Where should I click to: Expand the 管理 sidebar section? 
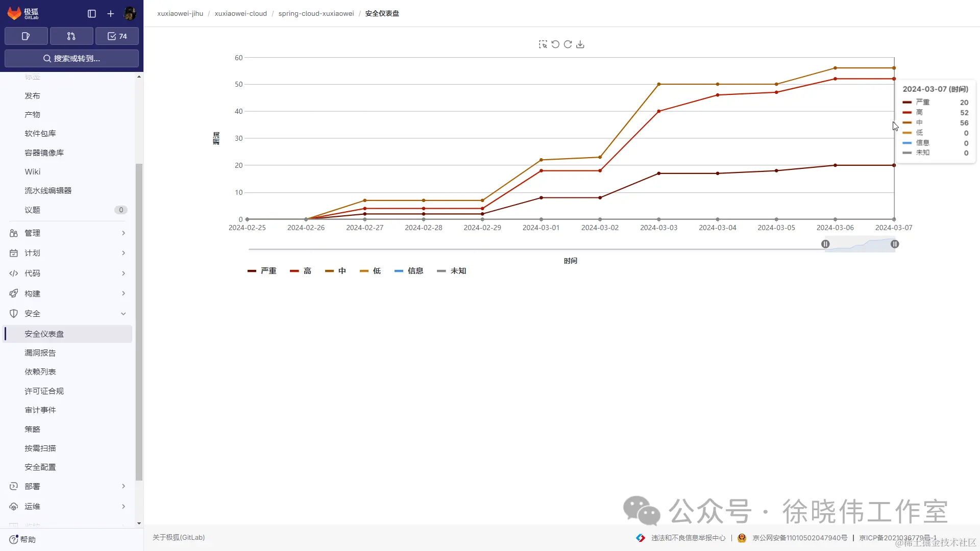point(68,233)
